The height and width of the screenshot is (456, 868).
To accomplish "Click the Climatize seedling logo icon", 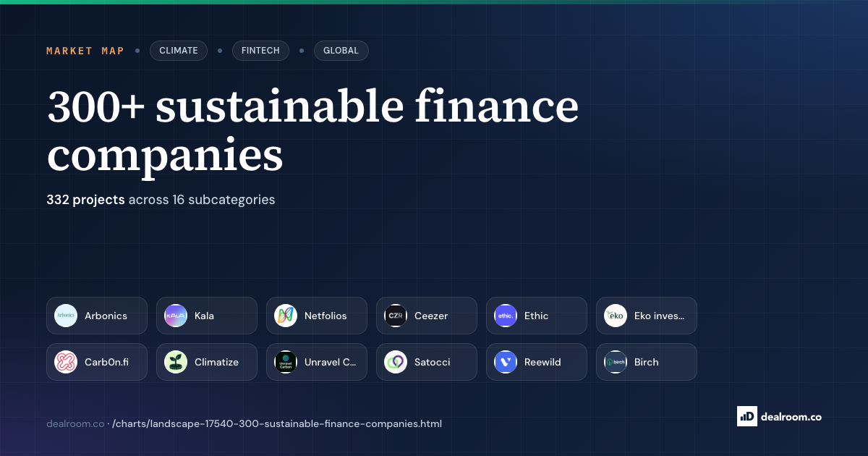I will (x=176, y=362).
